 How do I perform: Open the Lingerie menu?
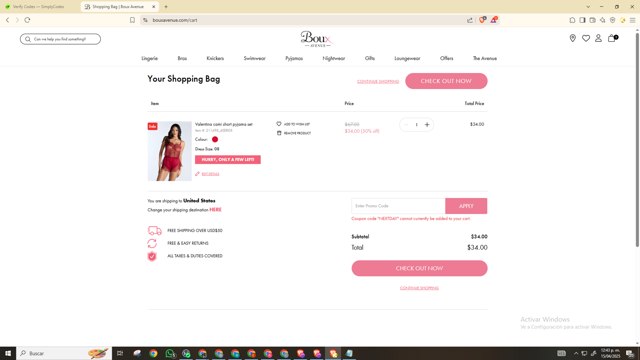coord(149,58)
